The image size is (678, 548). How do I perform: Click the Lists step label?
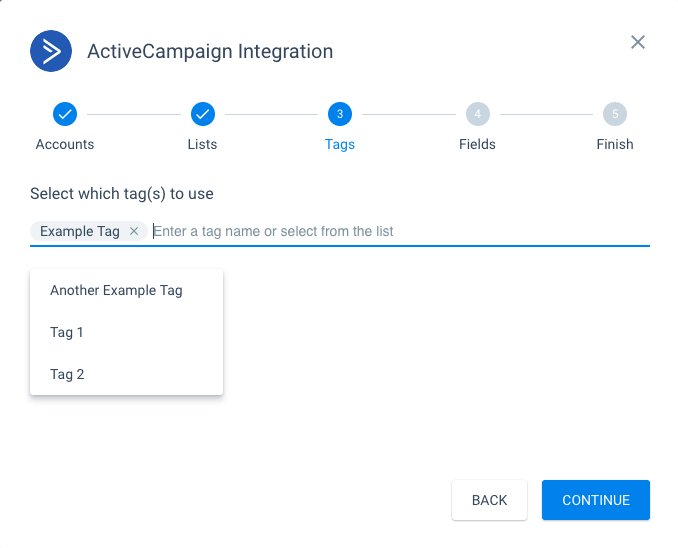coord(202,144)
